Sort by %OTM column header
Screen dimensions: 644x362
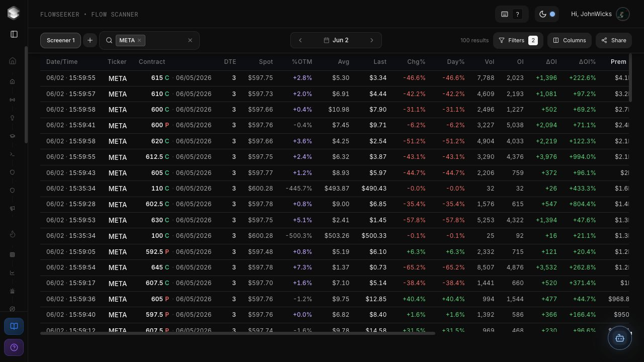click(x=302, y=62)
